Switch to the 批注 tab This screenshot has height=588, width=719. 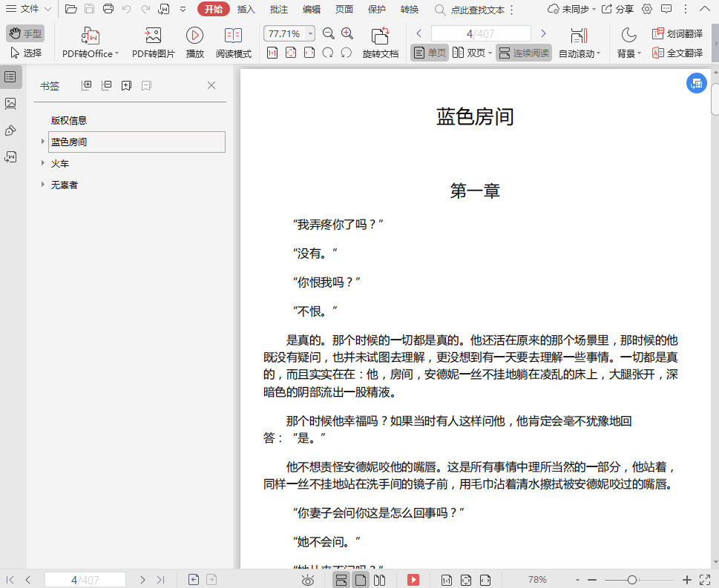tap(278, 10)
